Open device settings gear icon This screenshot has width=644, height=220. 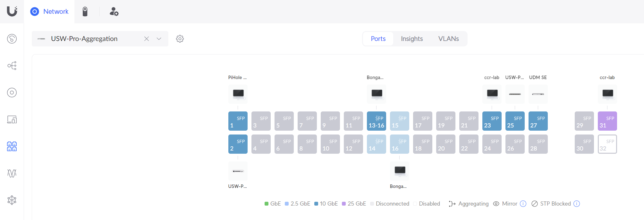pyautogui.click(x=180, y=39)
